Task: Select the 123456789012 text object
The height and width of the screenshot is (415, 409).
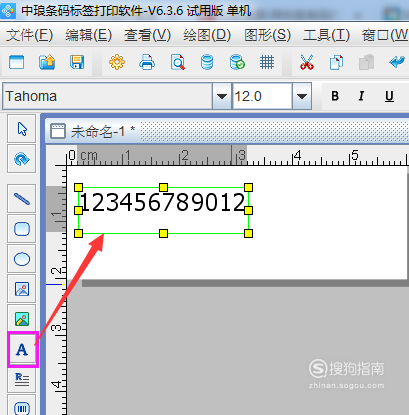Action: point(163,203)
